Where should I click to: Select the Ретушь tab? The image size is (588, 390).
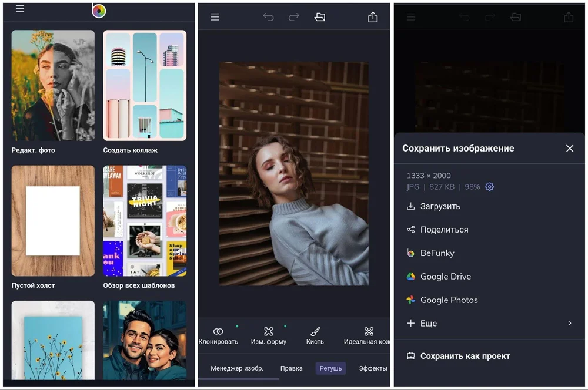click(330, 368)
